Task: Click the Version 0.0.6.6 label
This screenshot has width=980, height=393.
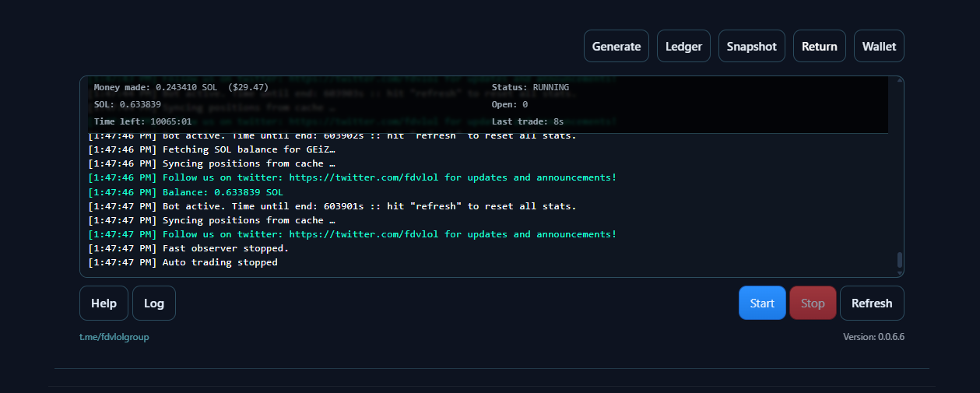Action: (x=873, y=337)
